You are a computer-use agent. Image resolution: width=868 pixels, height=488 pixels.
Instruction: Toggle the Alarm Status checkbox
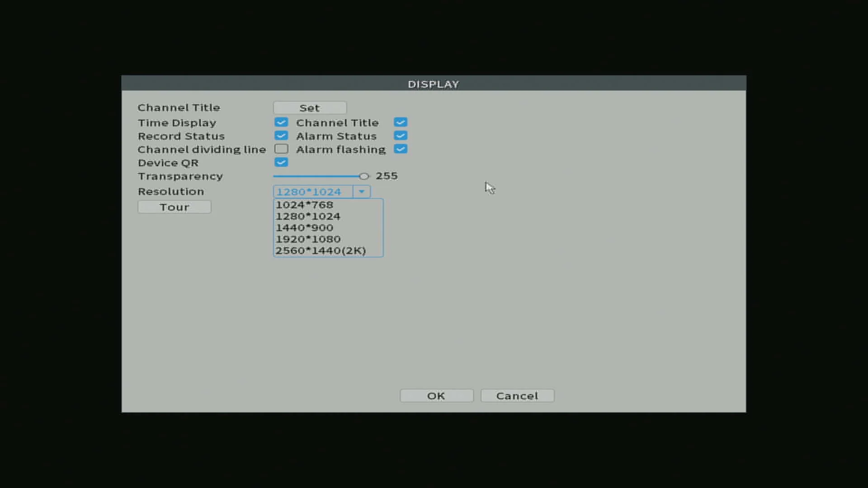(x=400, y=136)
